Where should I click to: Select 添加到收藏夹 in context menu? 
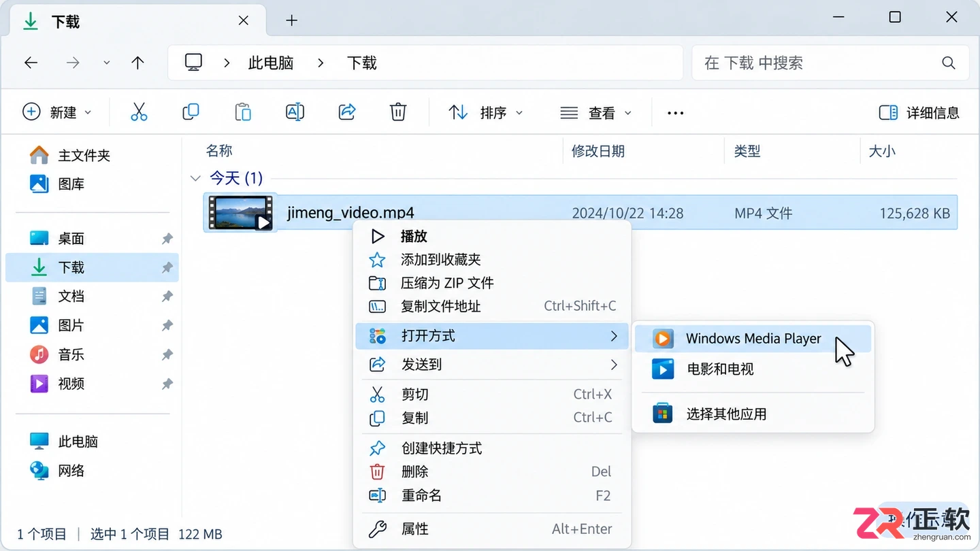(493, 260)
